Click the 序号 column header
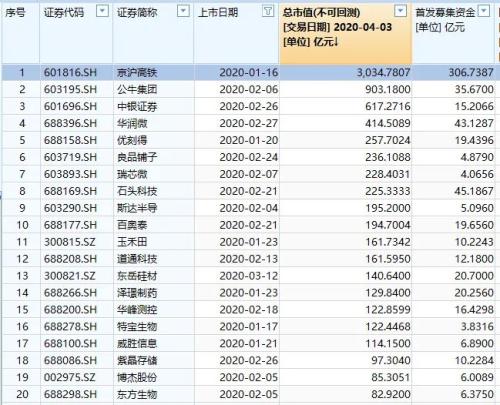The height and width of the screenshot is (405, 500). point(15,13)
